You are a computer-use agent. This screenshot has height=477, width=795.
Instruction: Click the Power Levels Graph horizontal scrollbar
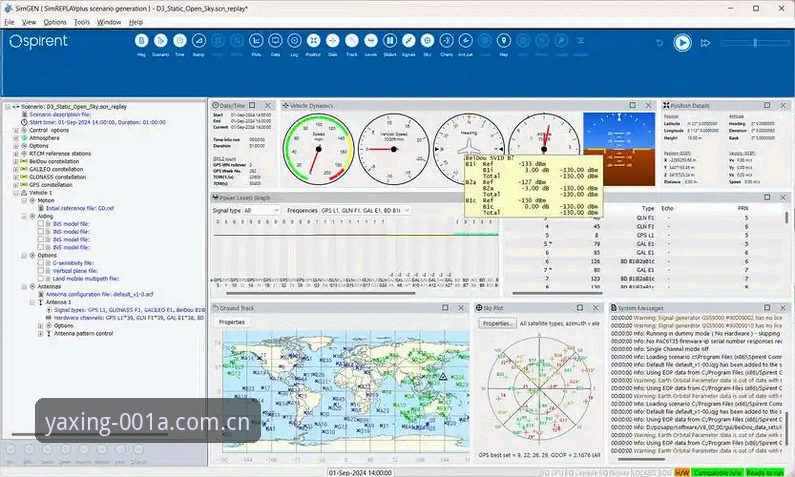[320, 293]
